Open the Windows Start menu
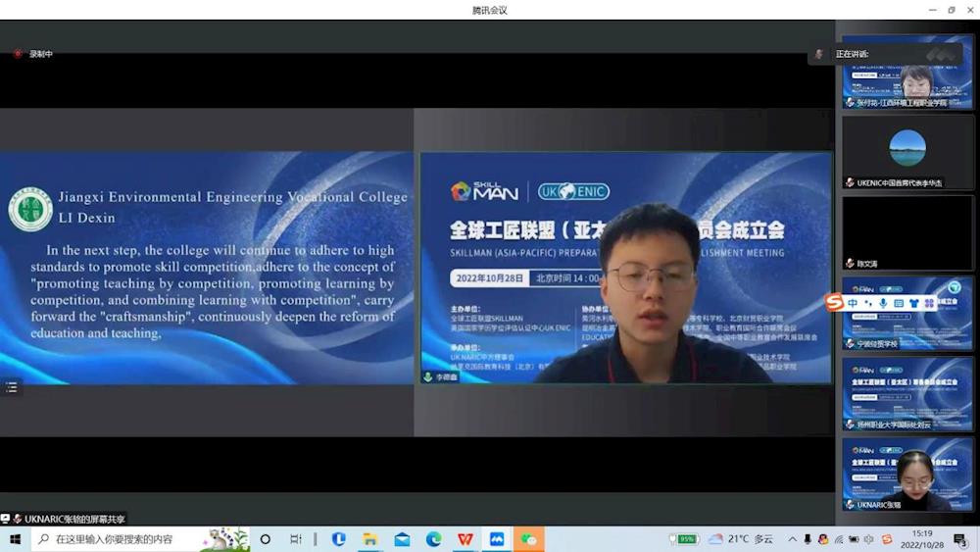 coord(15,539)
